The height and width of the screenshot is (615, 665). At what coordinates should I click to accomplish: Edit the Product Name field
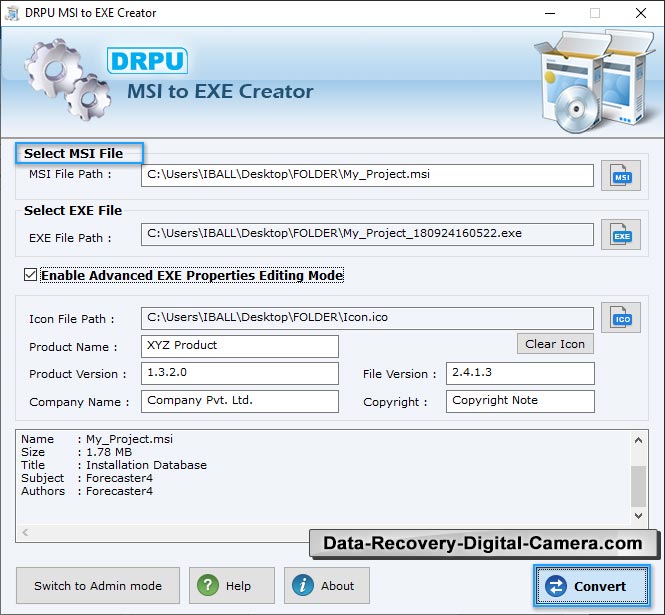240,347
